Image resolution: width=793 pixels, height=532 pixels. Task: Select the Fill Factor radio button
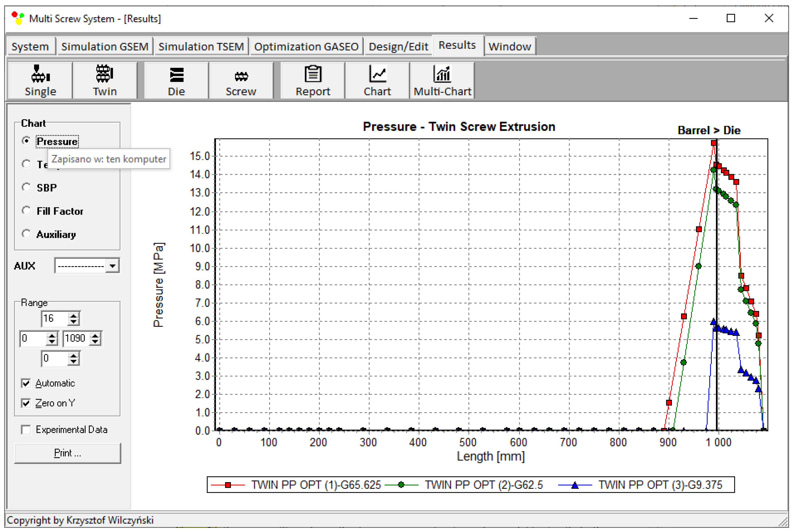point(26,210)
